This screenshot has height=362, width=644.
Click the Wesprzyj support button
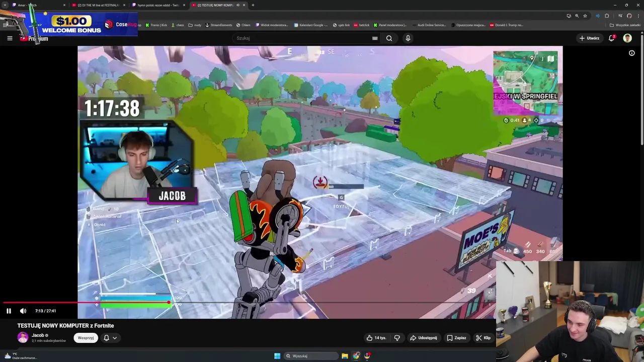pos(86,338)
